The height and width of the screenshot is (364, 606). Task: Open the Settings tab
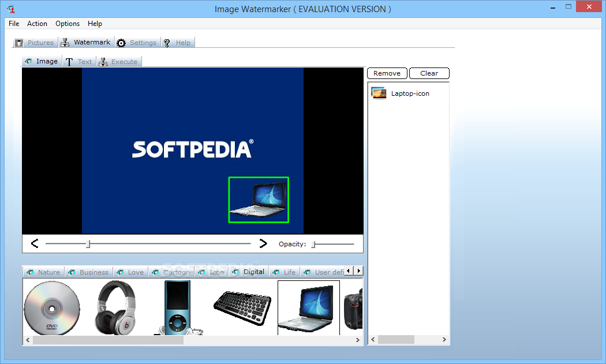tap(137, 43)
